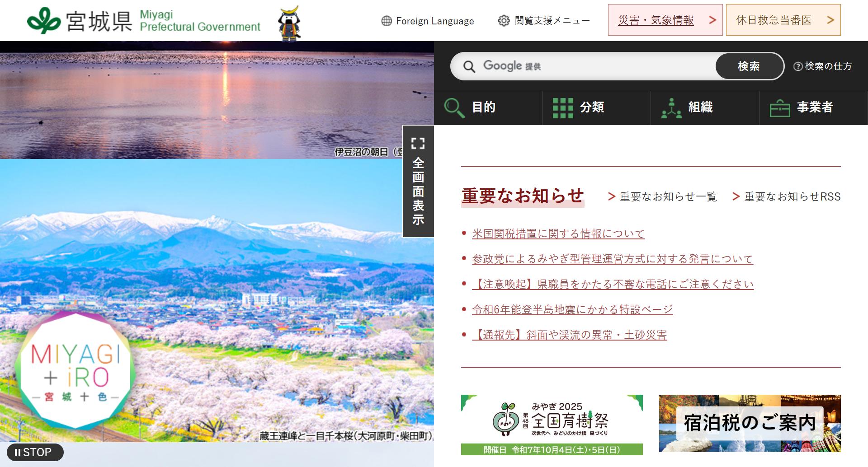Pause the slideshow with the STOP button
The image size is (868, 467).
click(x=35, y=452)
